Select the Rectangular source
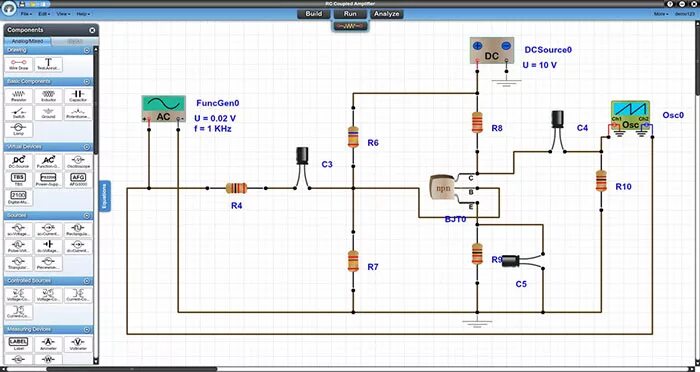700x372 pixels. (x=79, y=230)
